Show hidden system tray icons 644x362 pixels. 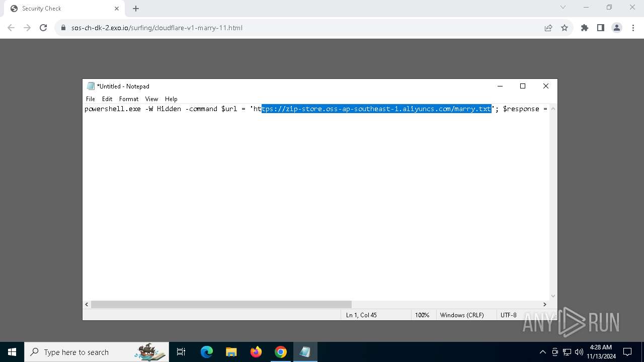click(543, 352)
